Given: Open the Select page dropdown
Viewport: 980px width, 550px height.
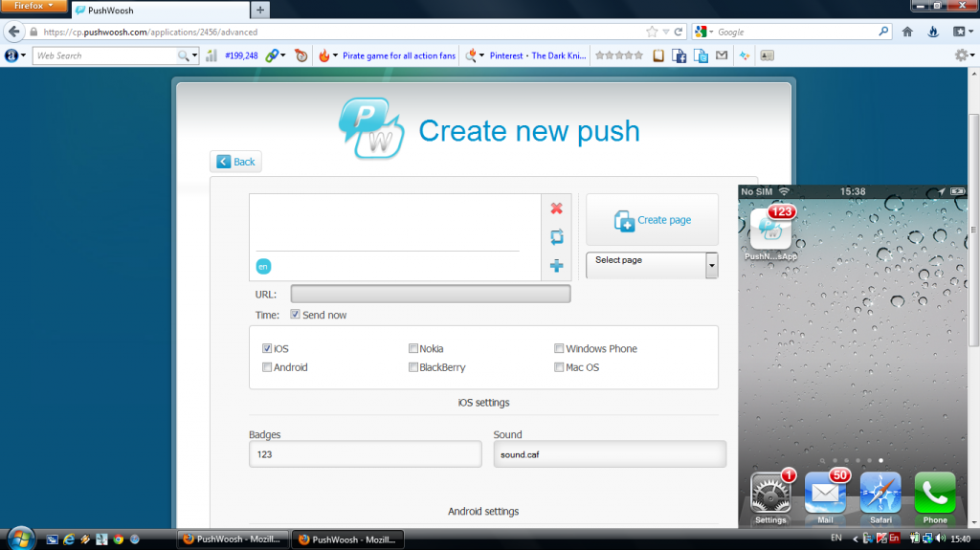Looking at the screenshot, I should click(652, 265).
